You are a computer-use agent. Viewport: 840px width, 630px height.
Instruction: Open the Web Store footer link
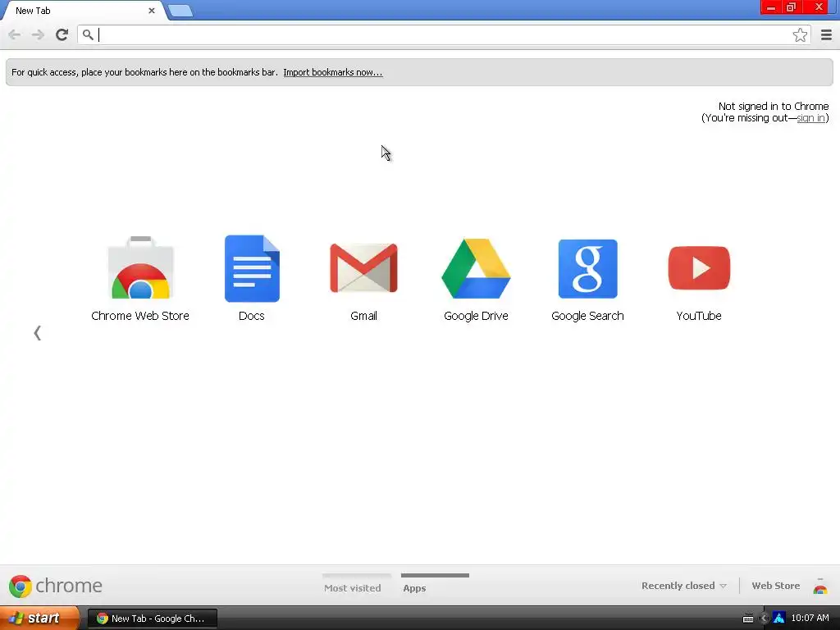coord(776,586)
